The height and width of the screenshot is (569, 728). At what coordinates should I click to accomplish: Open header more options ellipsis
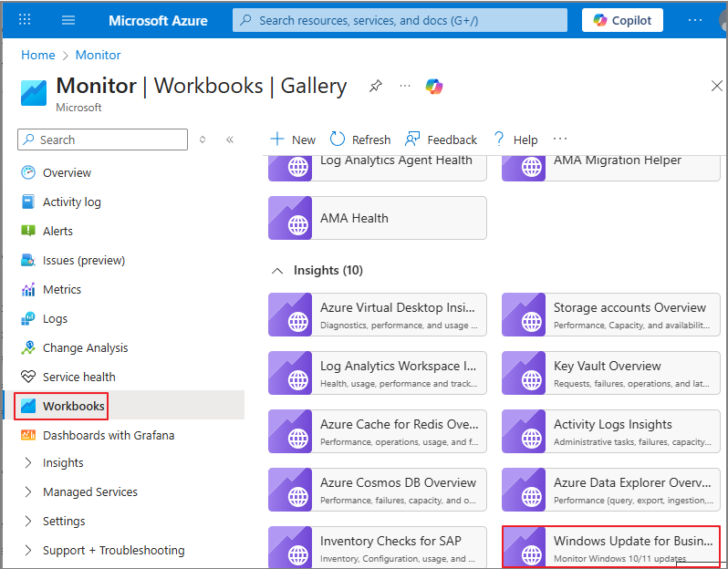tap(695, 20)
